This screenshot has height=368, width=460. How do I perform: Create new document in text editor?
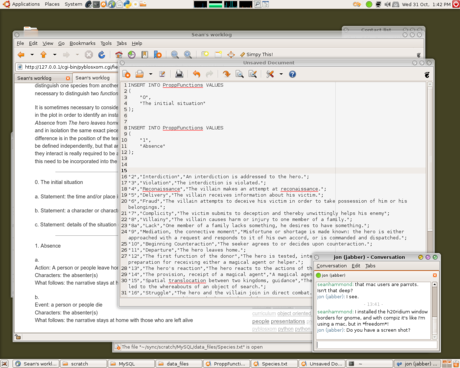tap(127, 74)
